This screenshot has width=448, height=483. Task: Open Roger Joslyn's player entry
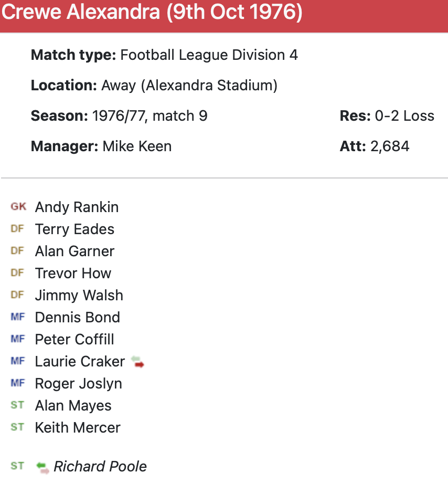point(78,383)
